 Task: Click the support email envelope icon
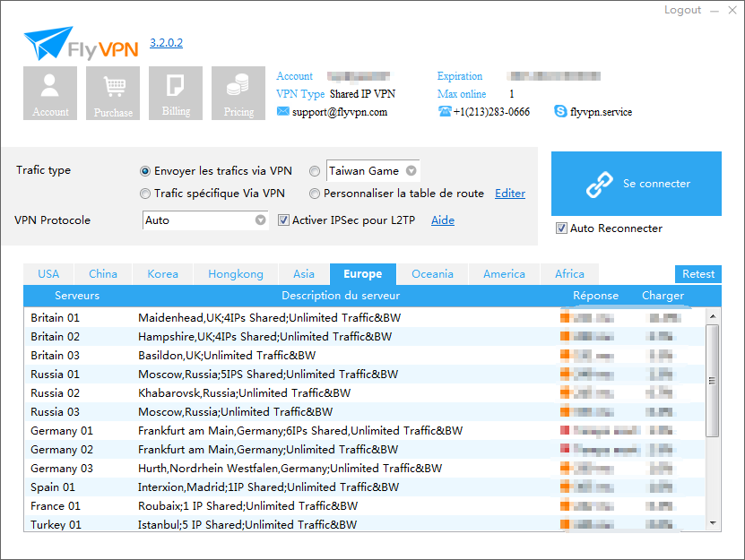coord(282,111)
